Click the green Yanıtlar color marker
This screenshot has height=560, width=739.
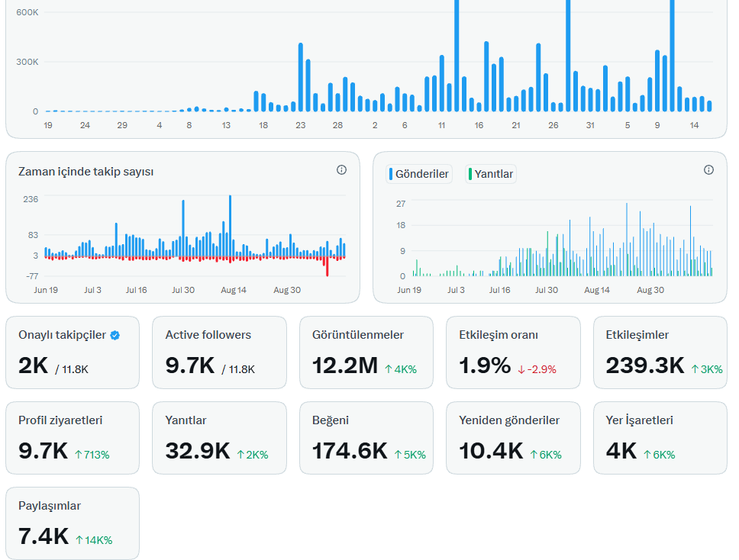coord(470,174)
